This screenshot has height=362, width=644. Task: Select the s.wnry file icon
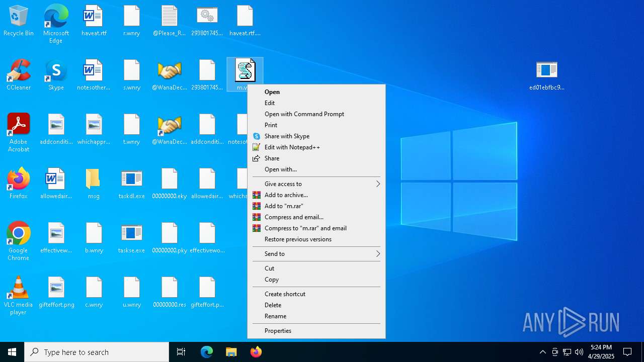pos(132,75)
